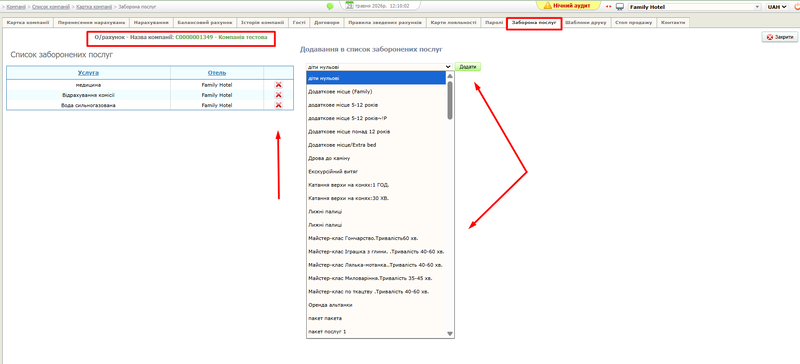Open the Family Hotel selector dropdown
The height and width of the screenshot is (364, 800).
(x=694, y=7)
